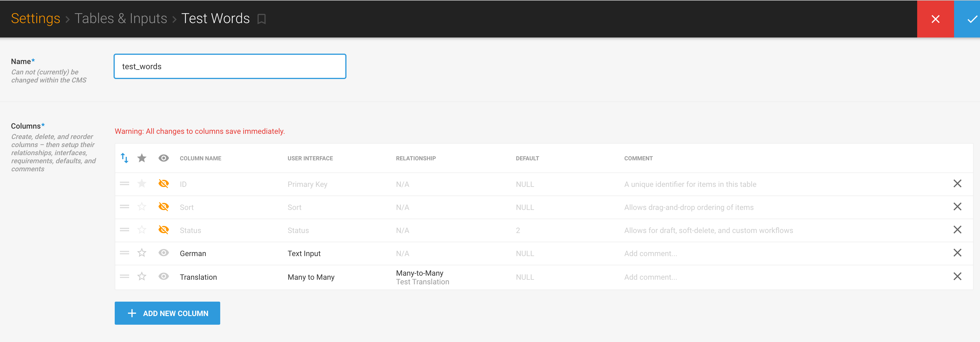The width and height of the screenshot is (980, 342).
Task: Click the test_words name field
Action: (x=230, y=66)
